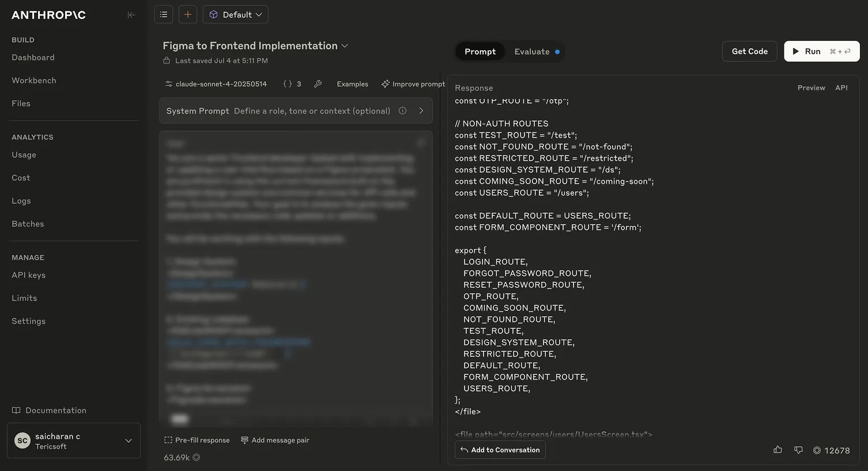Screen dimensions: 868x471
Task: Open the Default workspace dropdown
Action: click(235, 14)
